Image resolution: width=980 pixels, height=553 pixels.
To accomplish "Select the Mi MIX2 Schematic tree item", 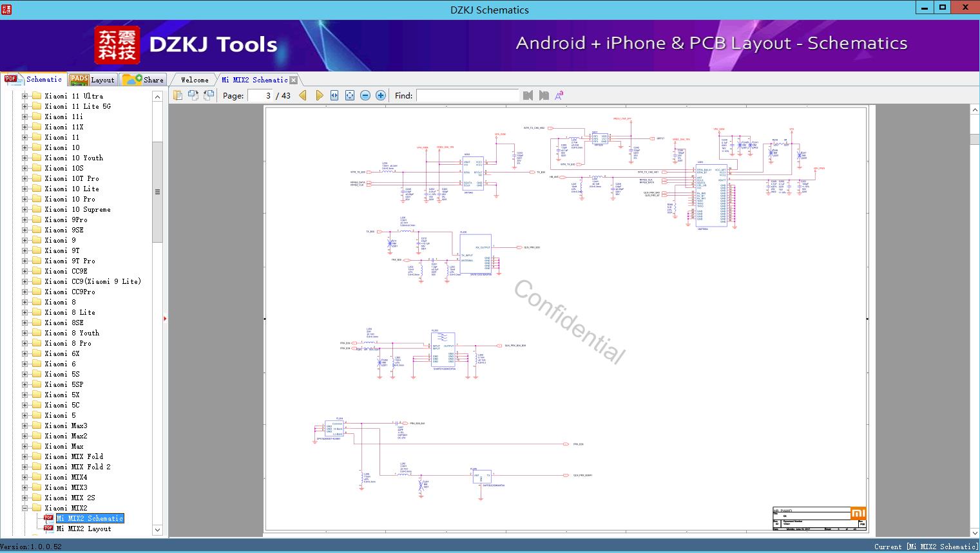I will pyautogui.click(x=90, y=518).
